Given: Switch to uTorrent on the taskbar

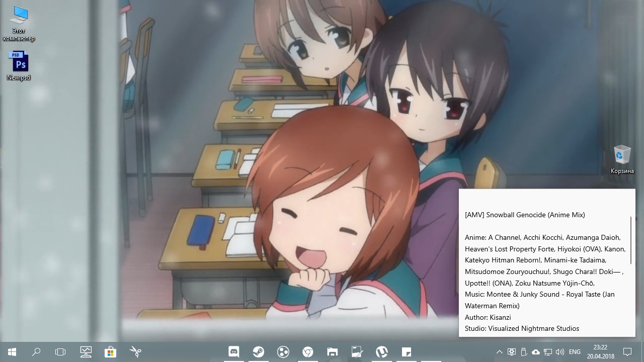Looking at the screenshot, I should pyautogui.click(x=382, y=352).
